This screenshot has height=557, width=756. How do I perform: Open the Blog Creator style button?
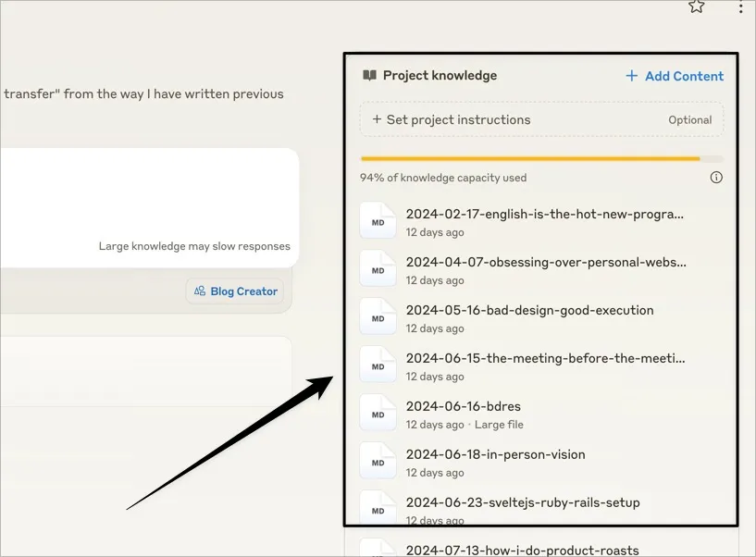(235, 291)
